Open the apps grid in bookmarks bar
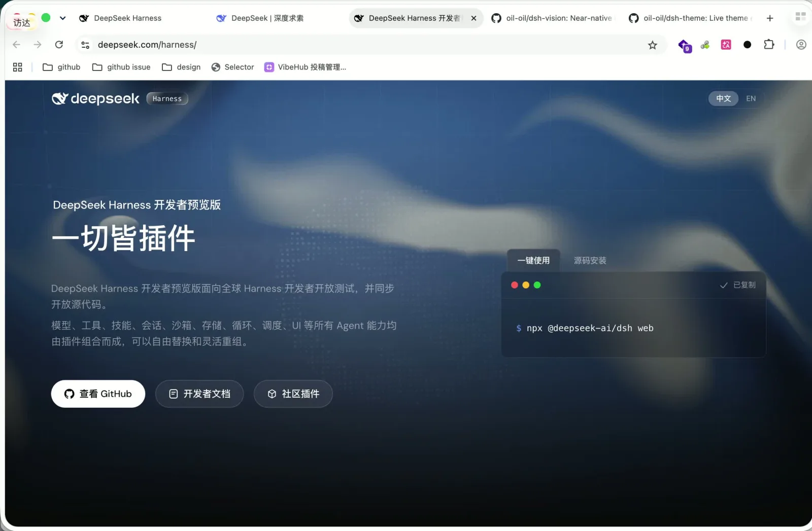812x531 pixels. pyautogui.click(x=18, y=67)
